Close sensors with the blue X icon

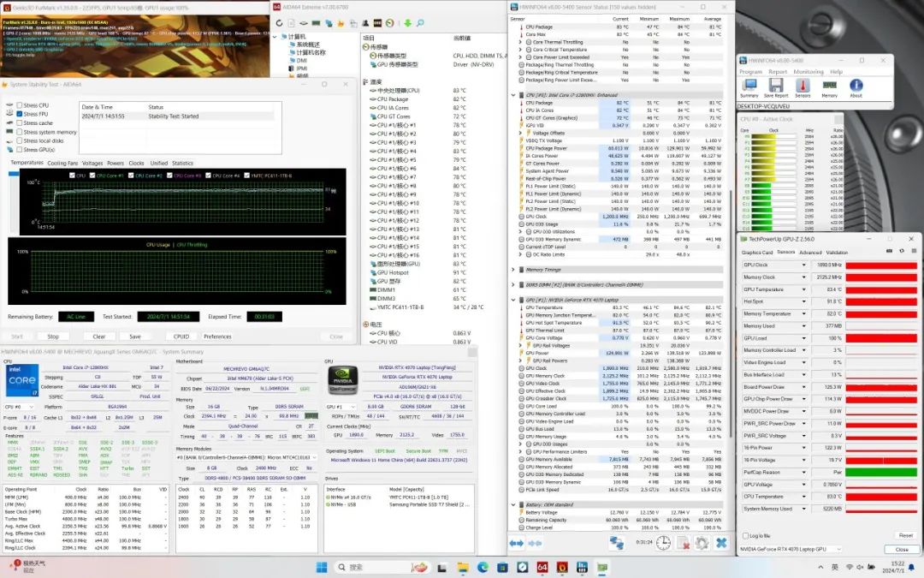point(721,543)
